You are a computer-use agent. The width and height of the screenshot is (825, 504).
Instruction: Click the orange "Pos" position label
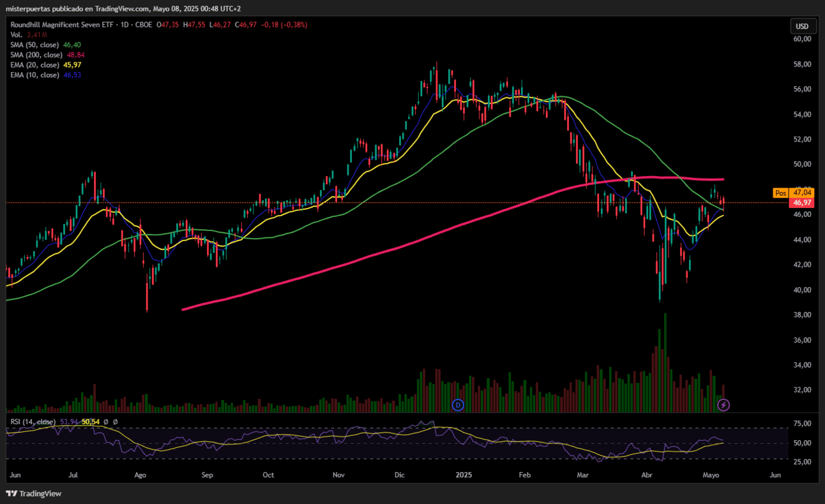780,192
